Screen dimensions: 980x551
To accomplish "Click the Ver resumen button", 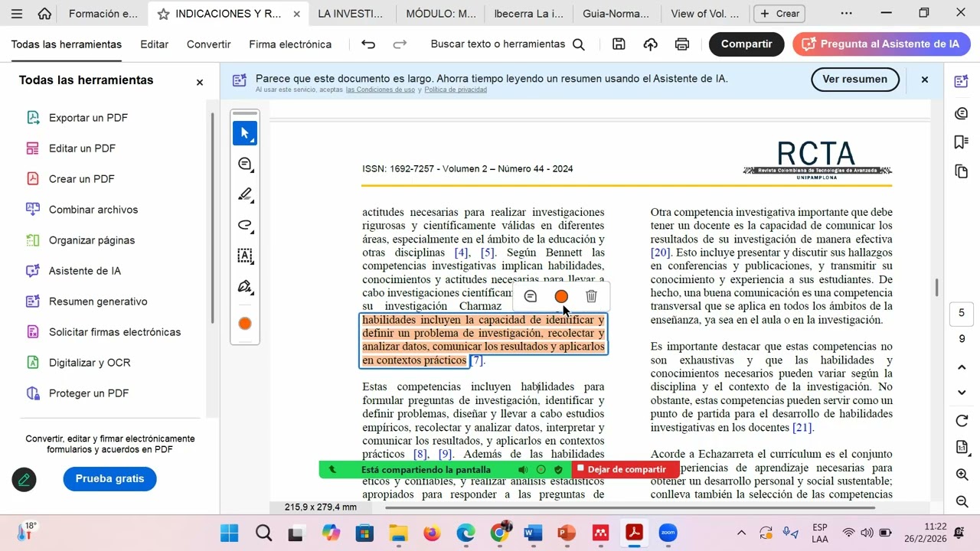I will coord(854,79).
